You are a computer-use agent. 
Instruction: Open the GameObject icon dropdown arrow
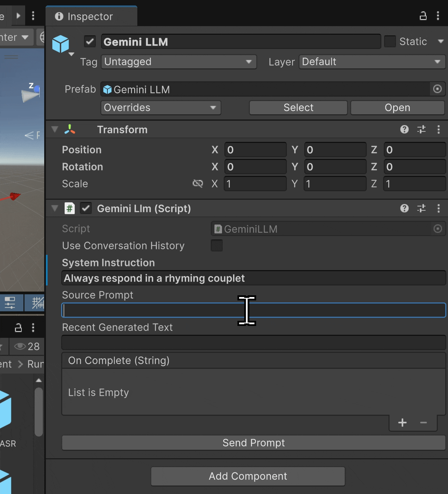tap(71, 54)
